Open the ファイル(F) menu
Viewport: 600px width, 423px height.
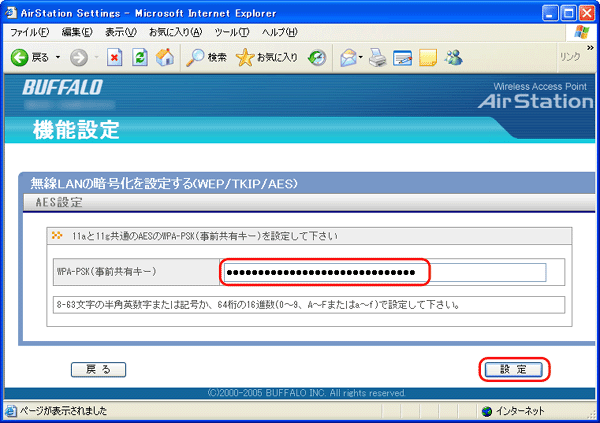[30, 33]
